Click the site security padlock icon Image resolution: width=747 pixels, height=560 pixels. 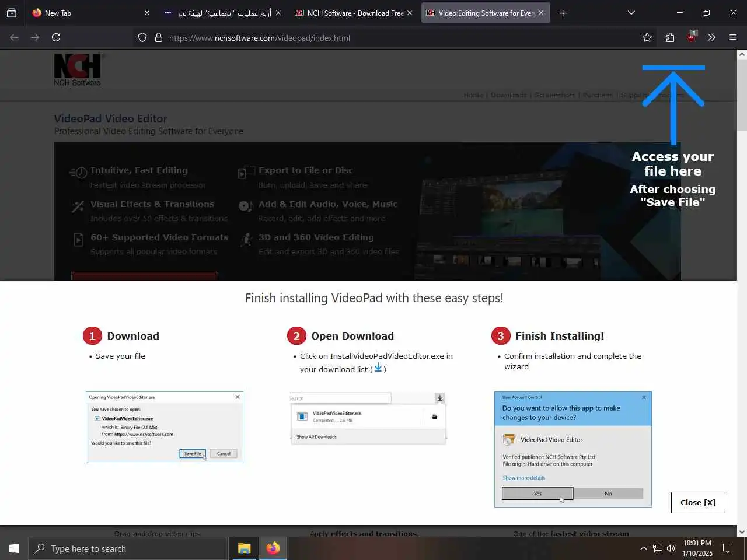click(x=159, y=38)
